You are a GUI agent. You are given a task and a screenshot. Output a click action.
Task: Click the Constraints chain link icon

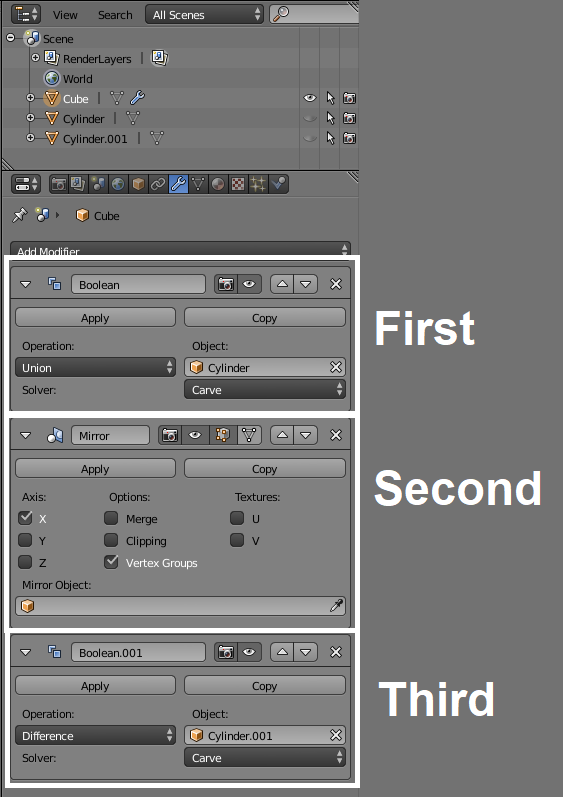click(x=158, y=184)
